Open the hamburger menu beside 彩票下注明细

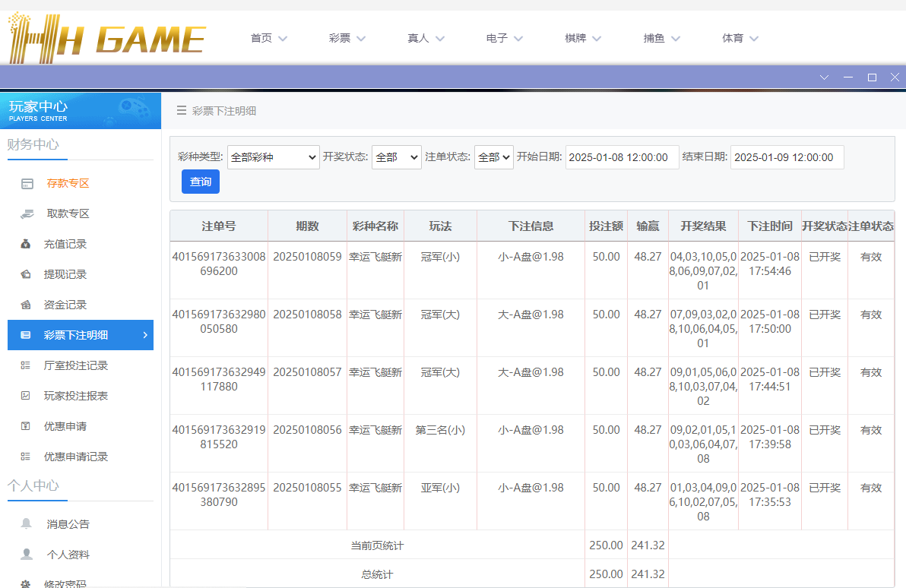coord(182,110)
